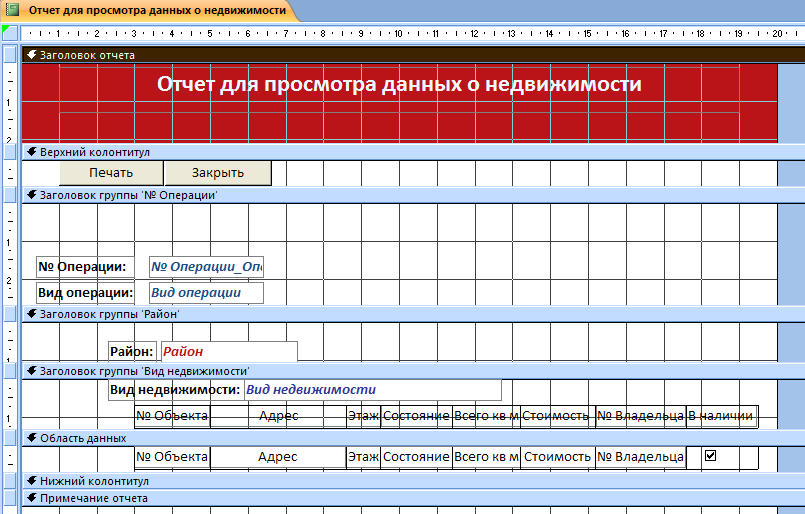Select the Заголовок группы 'Район' bar
805x514 pixels.
click(413, 314)
